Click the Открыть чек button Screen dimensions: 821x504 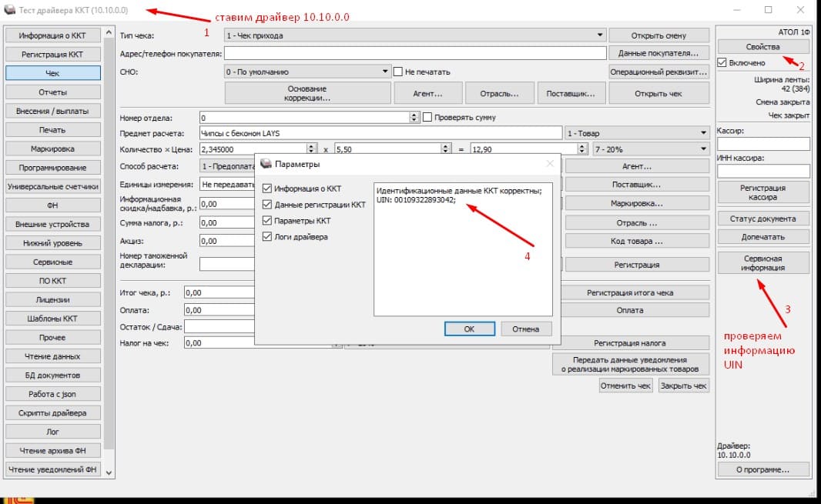(658, 93)
